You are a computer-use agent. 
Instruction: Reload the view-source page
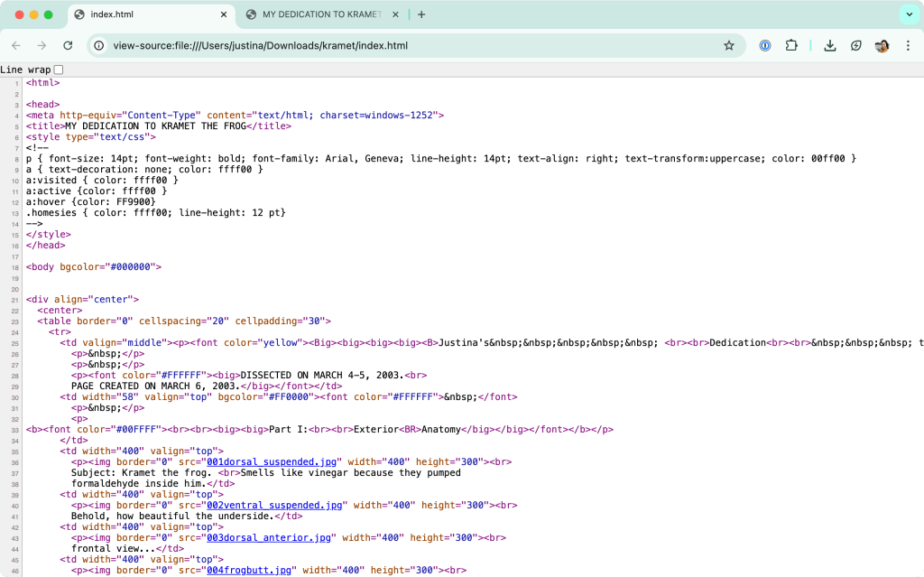[x=68, y=45]
